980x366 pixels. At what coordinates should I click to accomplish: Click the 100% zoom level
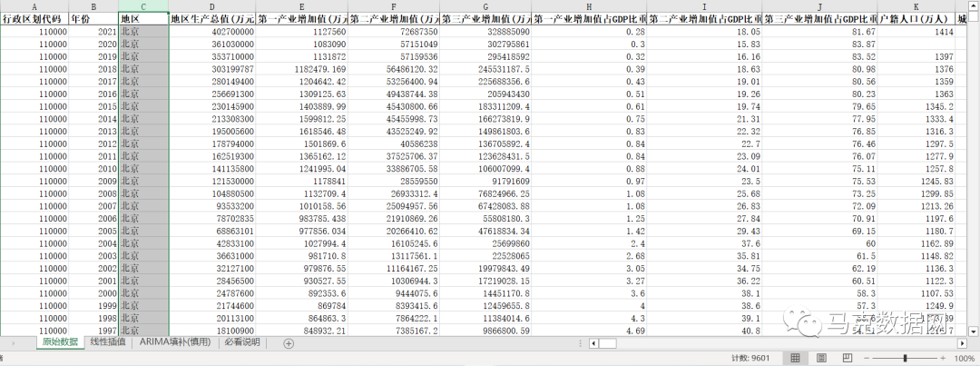[x=966, y=358]
